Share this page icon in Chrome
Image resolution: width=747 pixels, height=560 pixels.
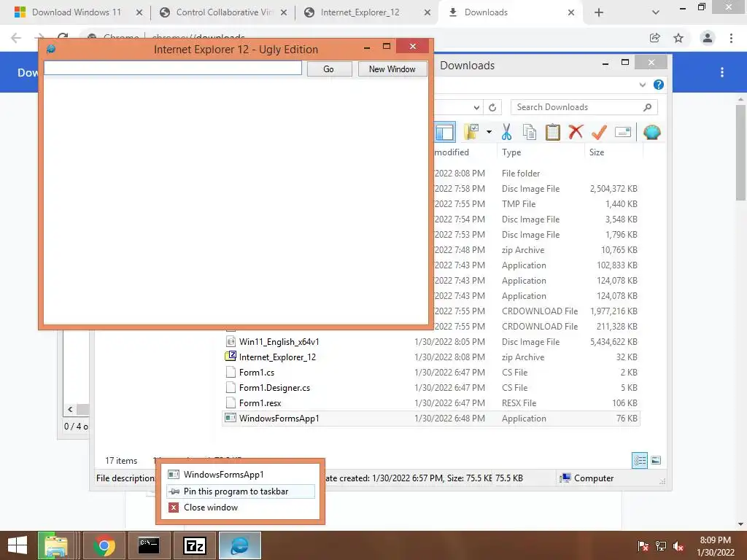(x=655, y=38)
